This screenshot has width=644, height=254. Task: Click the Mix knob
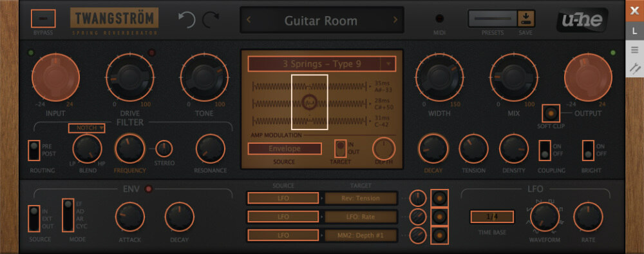pyautogui.click(x=514, y=77)
